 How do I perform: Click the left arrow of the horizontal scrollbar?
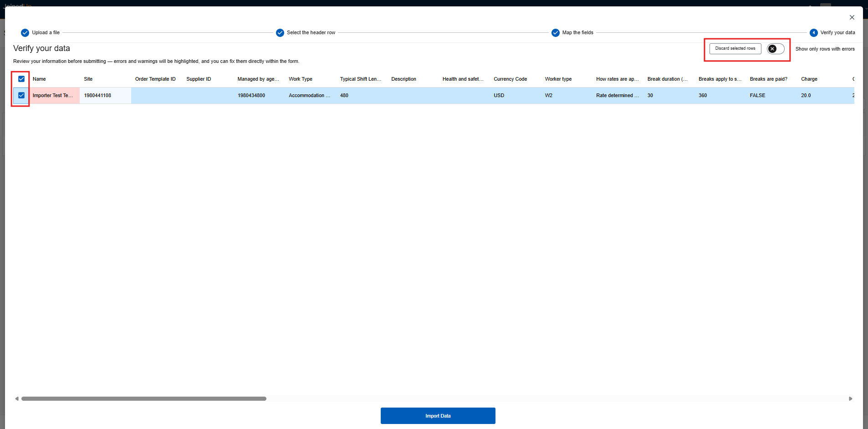17,399
